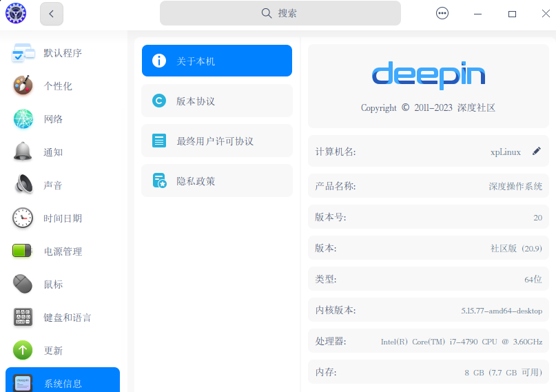The height and width of the screenshot is (392, 556).
Task: Click the 关于本机 info icon
Action: (159, 61)
